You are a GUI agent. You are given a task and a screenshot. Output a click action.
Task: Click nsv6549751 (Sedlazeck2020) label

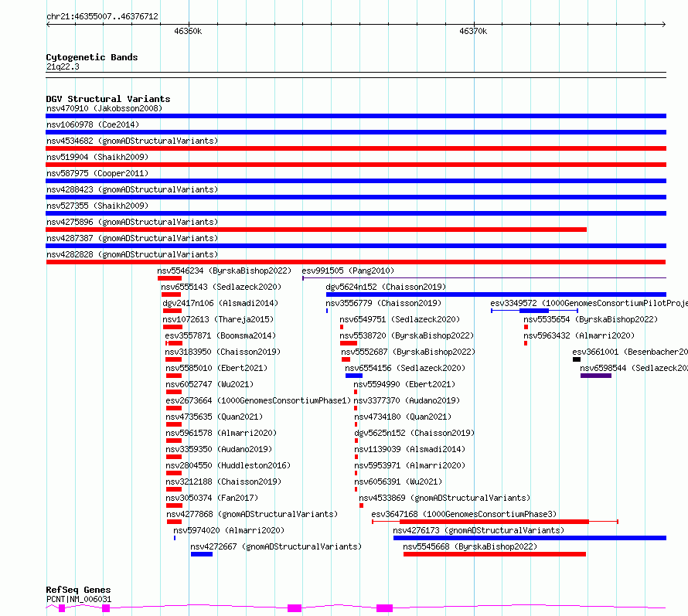click(x=400, y=319)
